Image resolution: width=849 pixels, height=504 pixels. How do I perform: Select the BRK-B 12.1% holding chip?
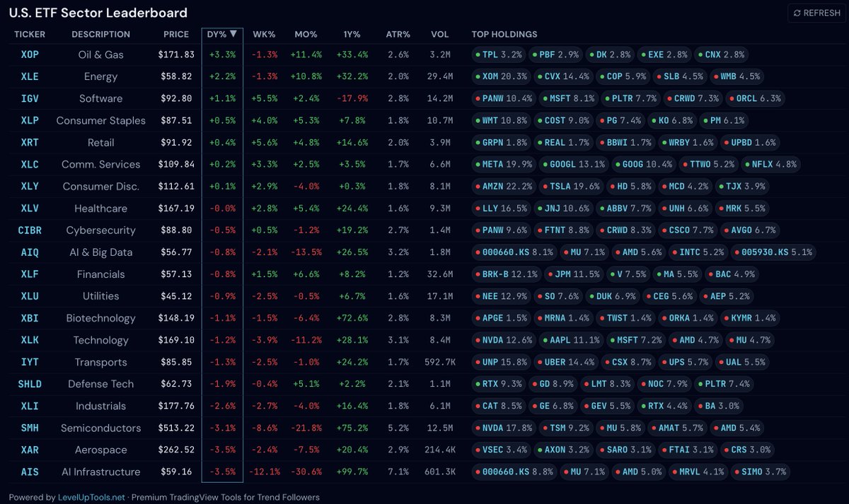tap(508, 274)
